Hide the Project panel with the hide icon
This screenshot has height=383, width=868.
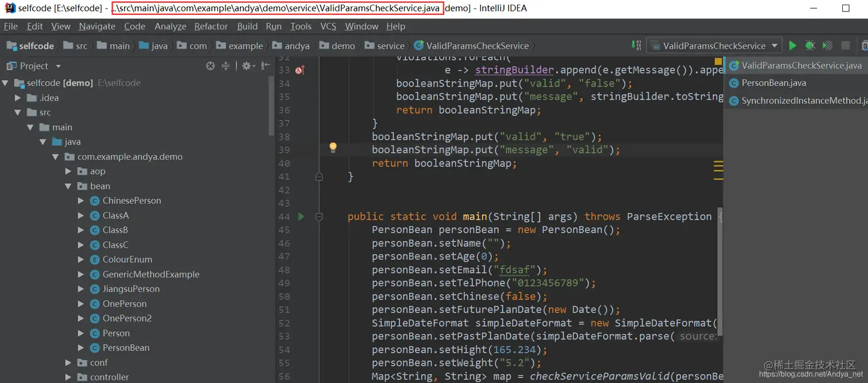pos(265,66)
